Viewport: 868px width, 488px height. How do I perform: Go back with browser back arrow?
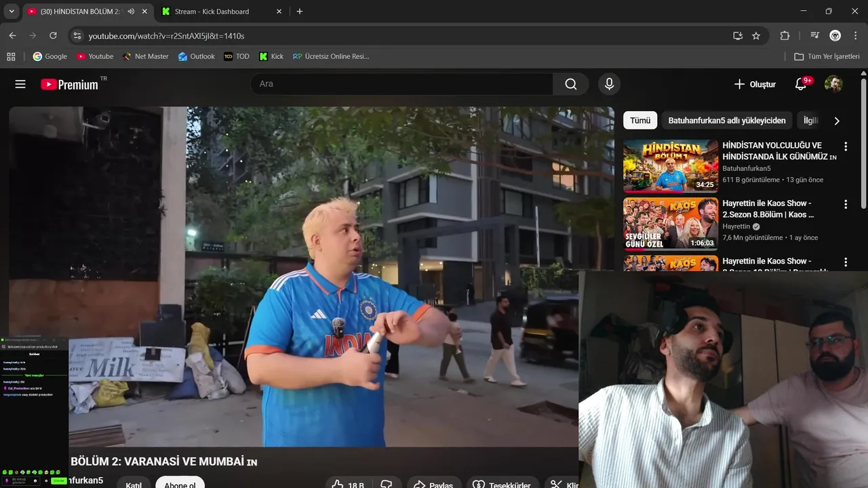point(12,35)
